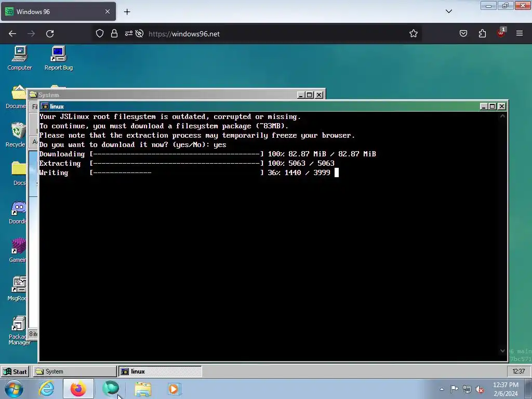Open Windows Explorer folder taskbar icon
Image resolution: width=532 pixels, height=399 pixels.
143,389
